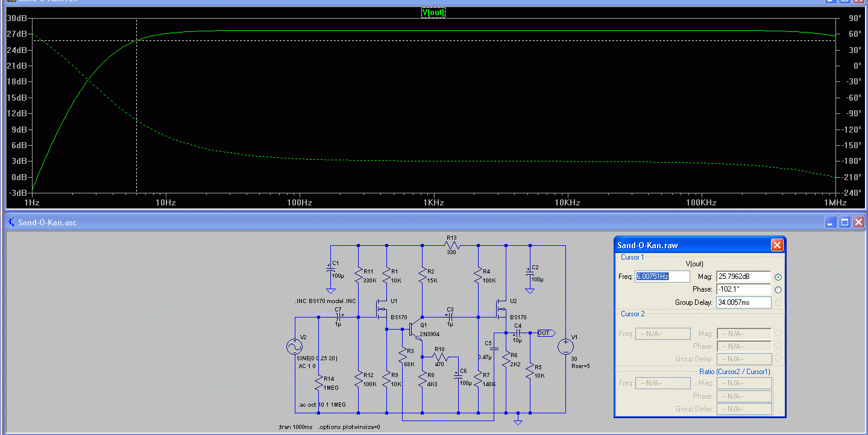Click resistor R11 330K symbol
868x435 pixels.
coord(358,275)
